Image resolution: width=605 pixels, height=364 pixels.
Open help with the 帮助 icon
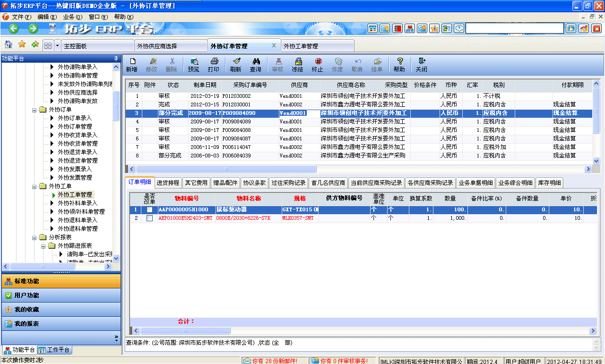coord(399,65)
